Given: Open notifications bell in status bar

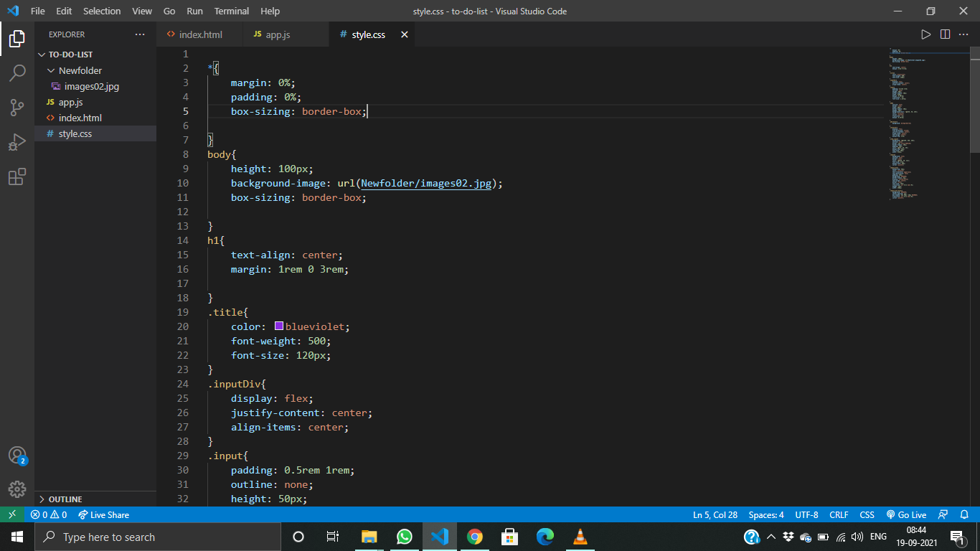Looking at the screenshot, I should click(x=965, y=514).
